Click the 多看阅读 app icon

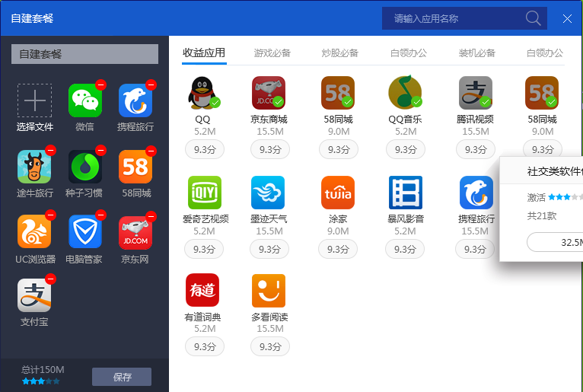pyautogui.click(x=269, y=291)
